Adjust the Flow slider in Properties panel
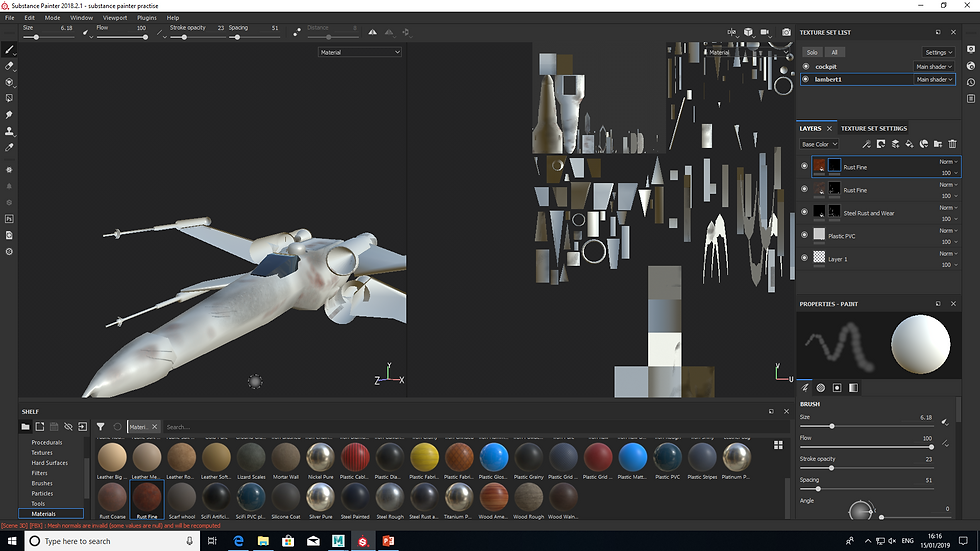Screen dimensions: 980x551 [x=866, y=447]
